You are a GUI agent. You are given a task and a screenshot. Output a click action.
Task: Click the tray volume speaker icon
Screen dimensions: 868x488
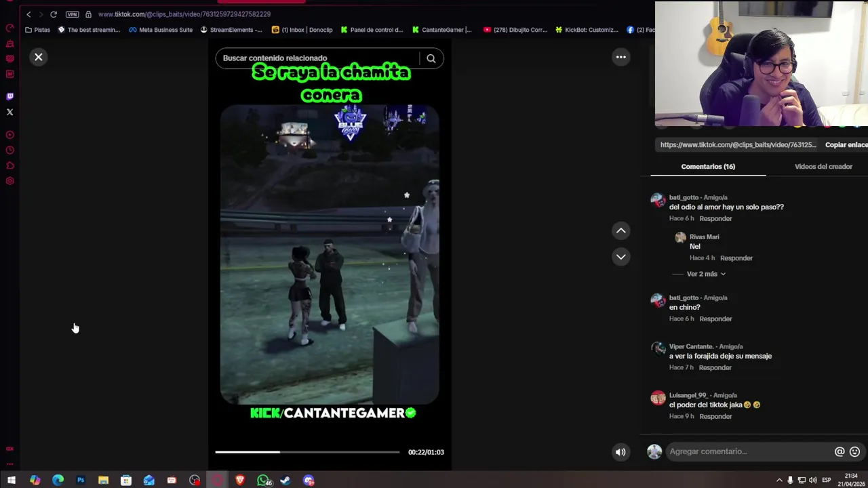[812, 481]
